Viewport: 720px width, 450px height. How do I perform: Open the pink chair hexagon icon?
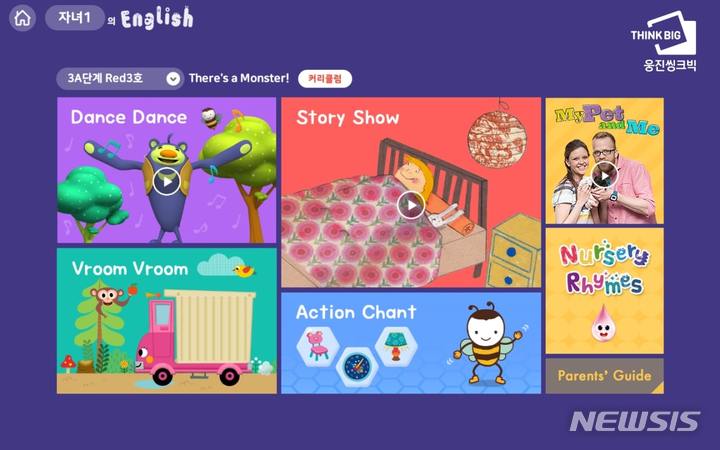[x=318, y=347]
